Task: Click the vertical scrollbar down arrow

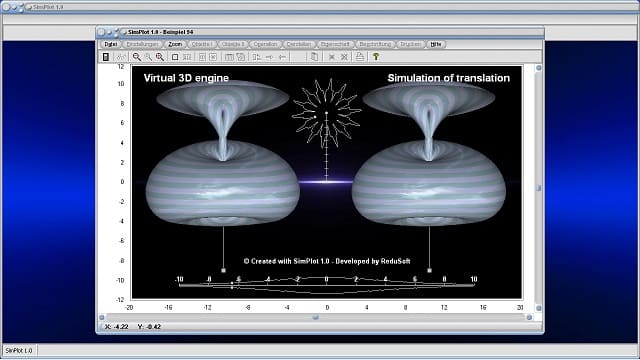Action: pos(538,308)
